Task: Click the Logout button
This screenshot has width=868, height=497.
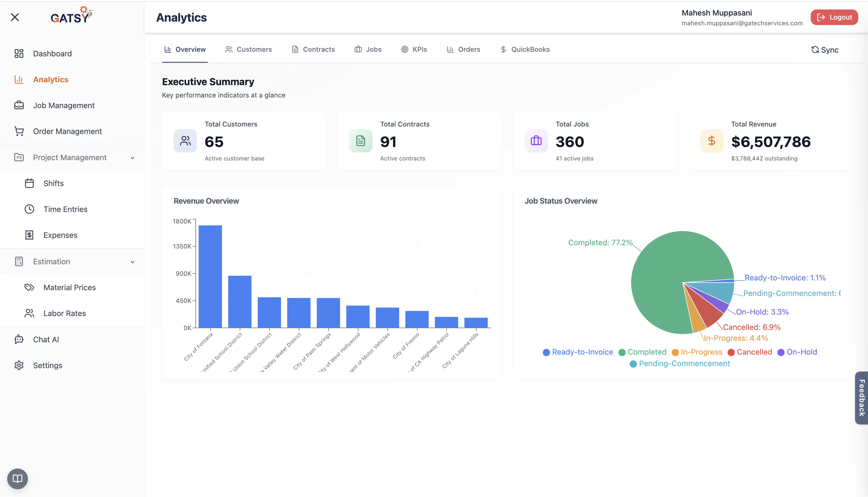Action: coord(834,18)
